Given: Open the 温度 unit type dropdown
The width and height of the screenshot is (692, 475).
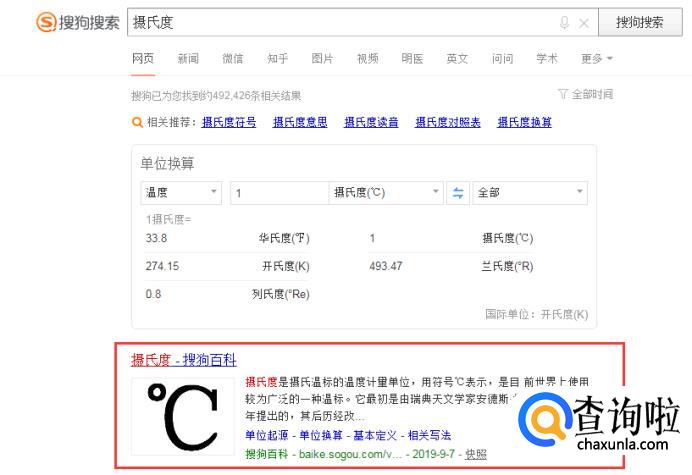Looking at the screenshot, I should [181, 192].
